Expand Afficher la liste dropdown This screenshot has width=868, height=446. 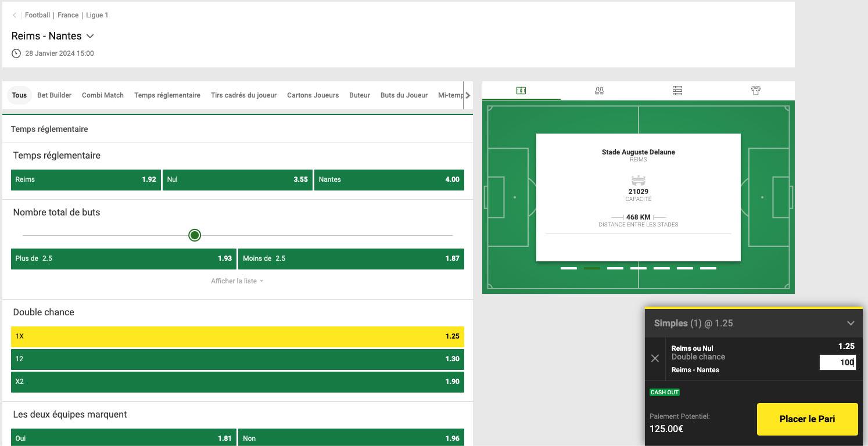(x=237, y=281)
